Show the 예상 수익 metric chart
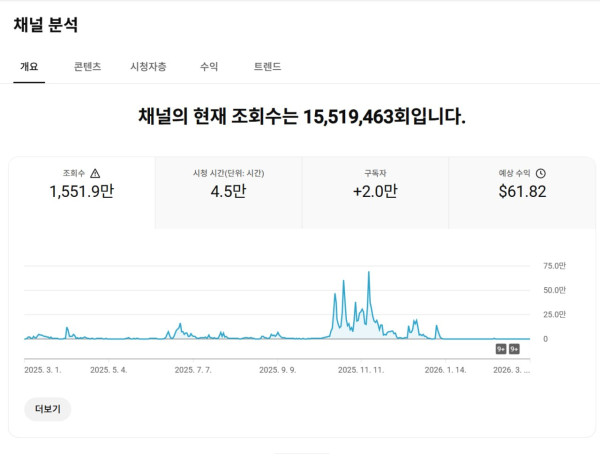The width and height of the screenshot is (600, 470). 522,184
